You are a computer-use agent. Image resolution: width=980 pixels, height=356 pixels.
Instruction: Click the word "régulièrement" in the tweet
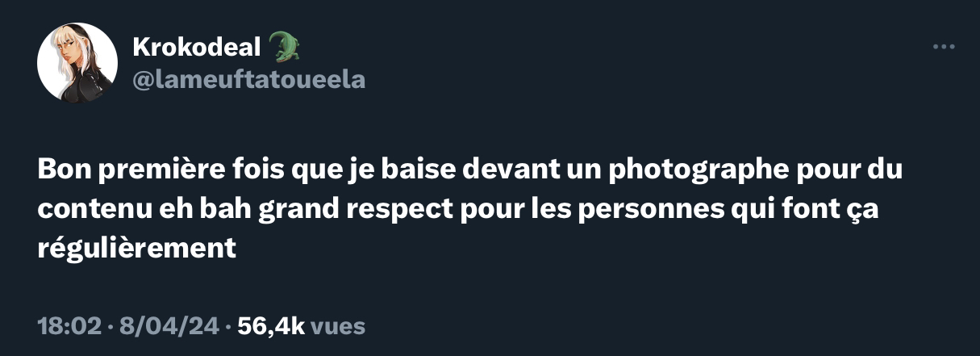click(137, 248)
